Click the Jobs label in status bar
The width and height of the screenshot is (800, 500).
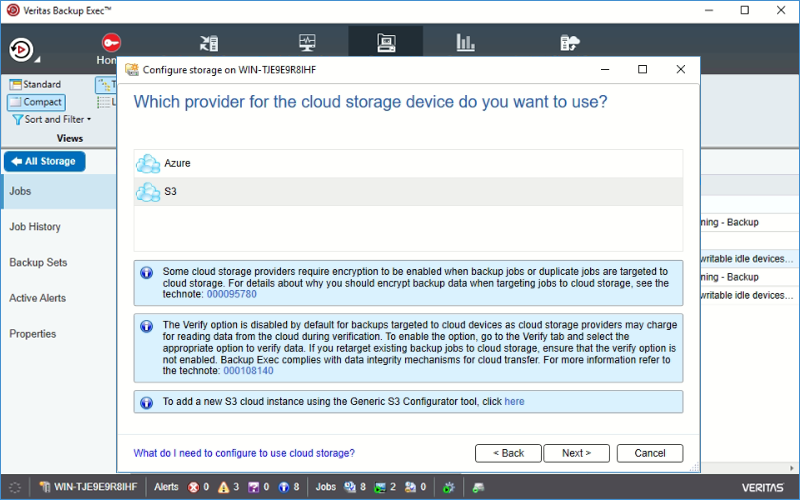click(x=326, y=487)
